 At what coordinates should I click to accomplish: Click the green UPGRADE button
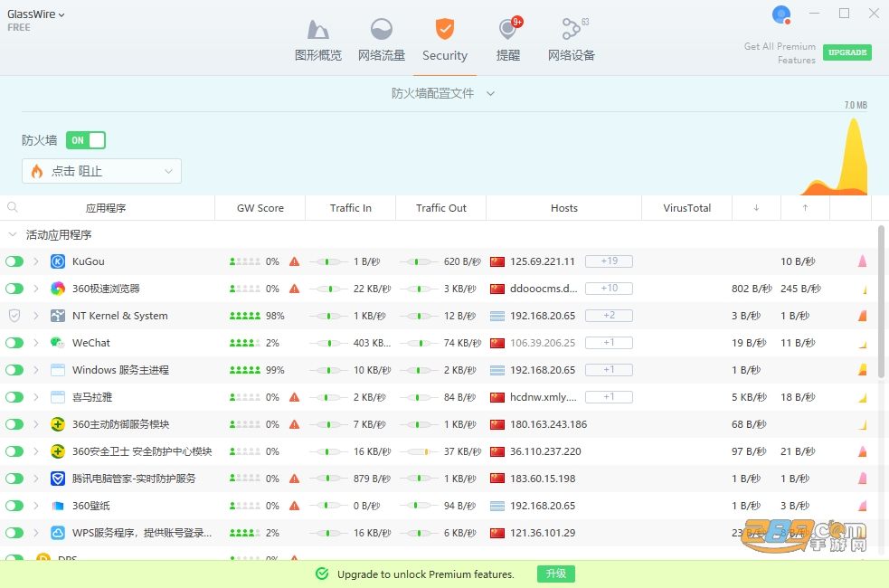point(847,52)
